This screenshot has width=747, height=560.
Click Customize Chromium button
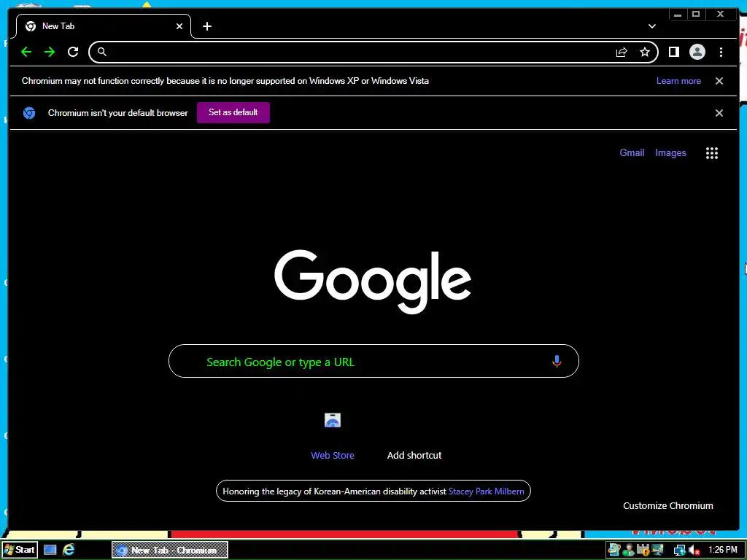(668, 506)
